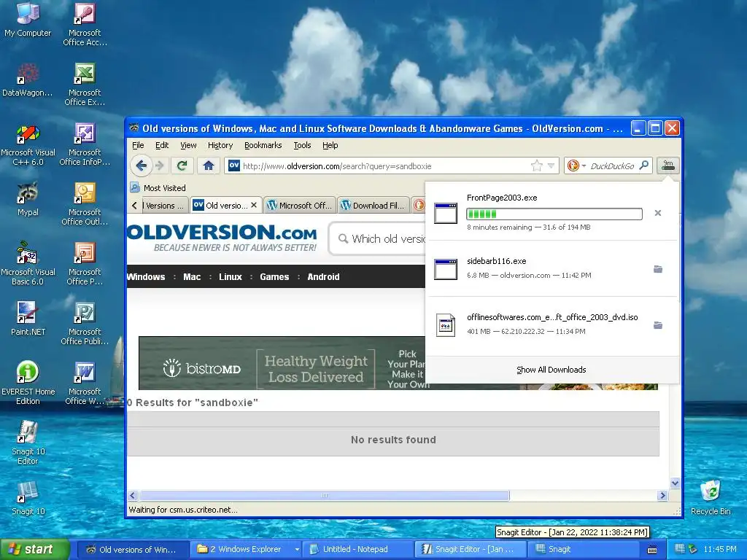
Task: Click the browser Forward arrow
Action: click(160, 166)
